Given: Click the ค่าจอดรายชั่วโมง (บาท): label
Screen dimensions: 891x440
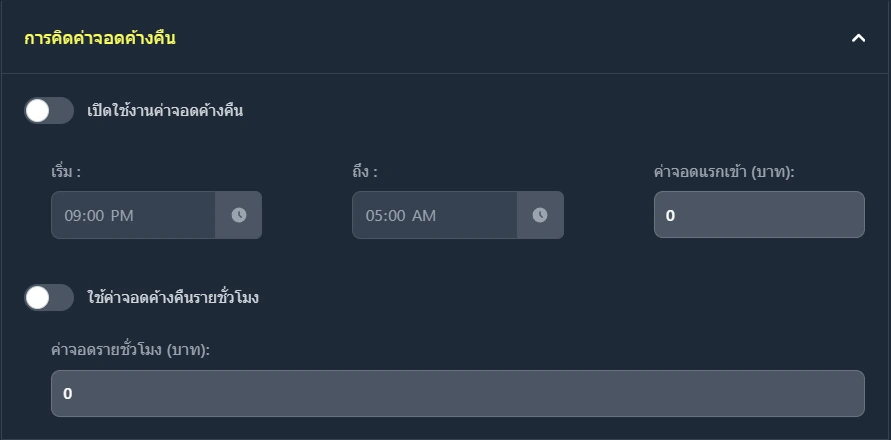Looking at the screenshot, I should click(130, 350).
